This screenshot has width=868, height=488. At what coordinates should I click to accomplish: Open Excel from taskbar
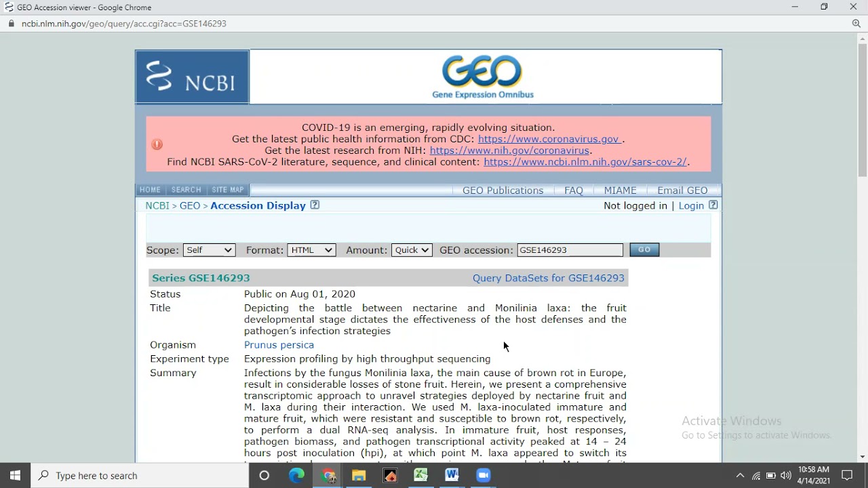pos(421,475)
